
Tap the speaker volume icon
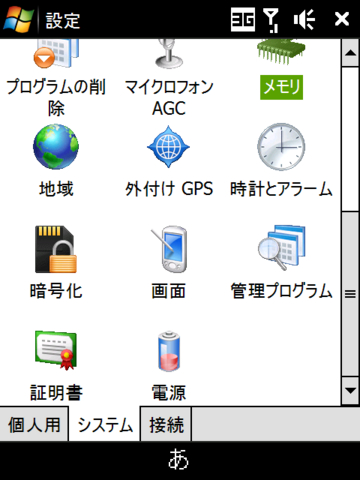(304, 19)
